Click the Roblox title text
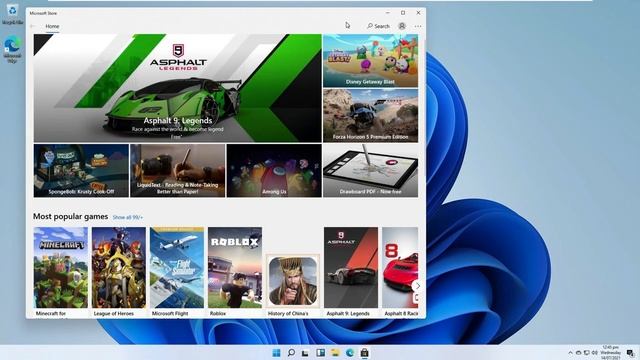Image resolution: width=640 pixels, height=360 pixels. (218, 313)
